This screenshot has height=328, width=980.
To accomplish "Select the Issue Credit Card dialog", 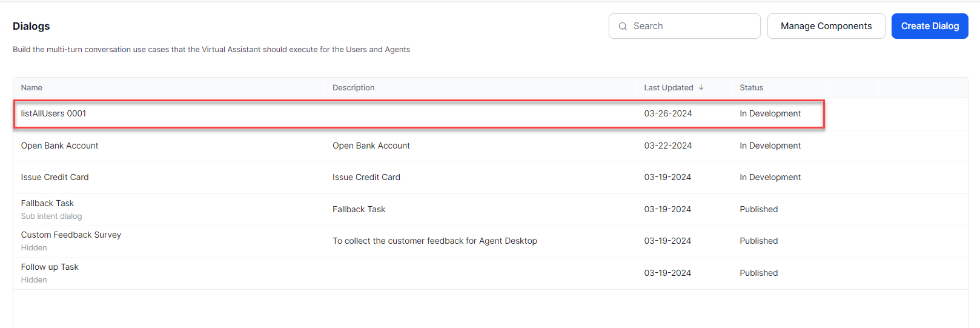I will click(55, 177).
